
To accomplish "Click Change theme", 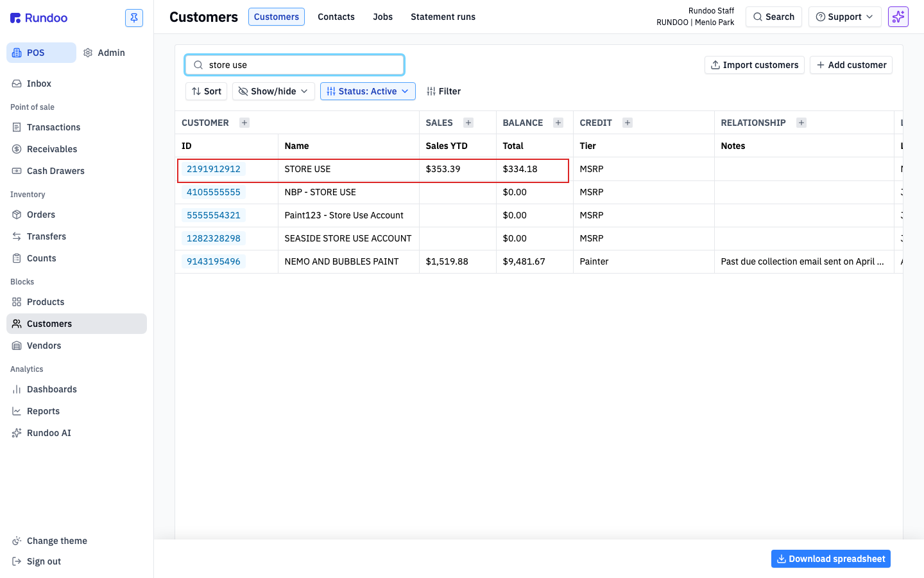I will [50, 541].
